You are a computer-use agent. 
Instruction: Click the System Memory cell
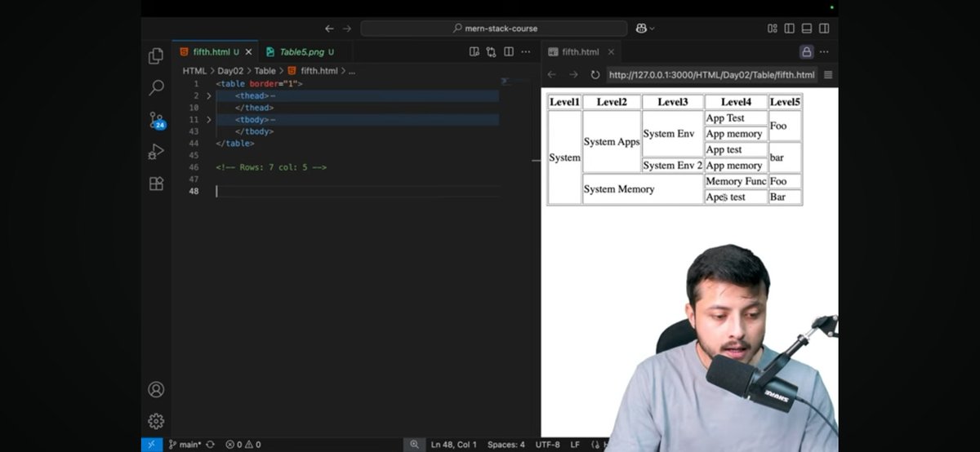coord(643,188)
